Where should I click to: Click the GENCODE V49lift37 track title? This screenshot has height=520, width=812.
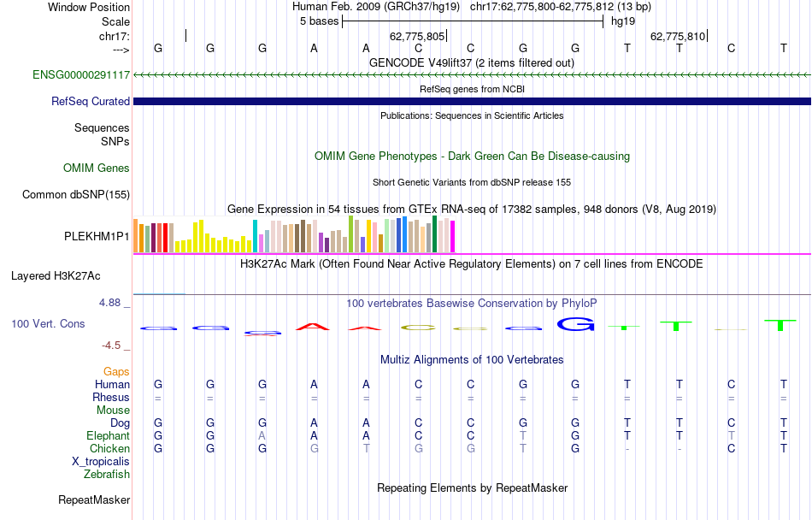(472, 62)
